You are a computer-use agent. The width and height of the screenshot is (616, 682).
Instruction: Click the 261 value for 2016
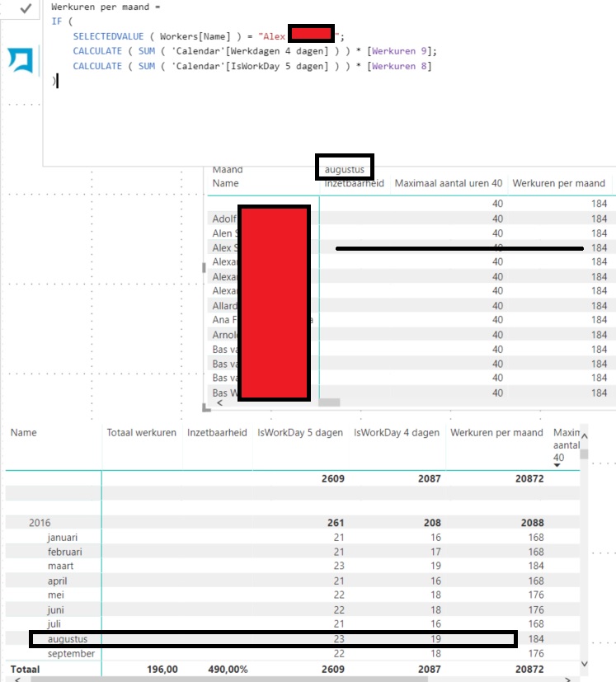(336, 522)
